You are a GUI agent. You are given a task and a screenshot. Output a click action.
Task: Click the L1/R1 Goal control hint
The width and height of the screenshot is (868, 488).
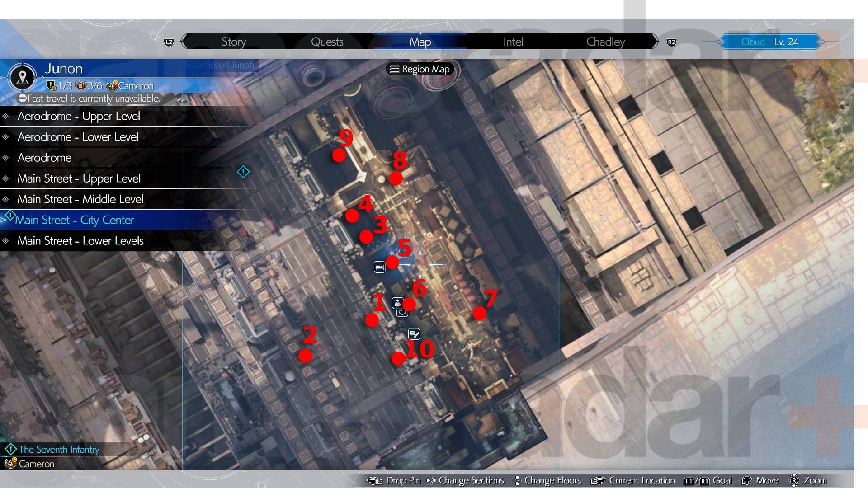coord(708,481)
